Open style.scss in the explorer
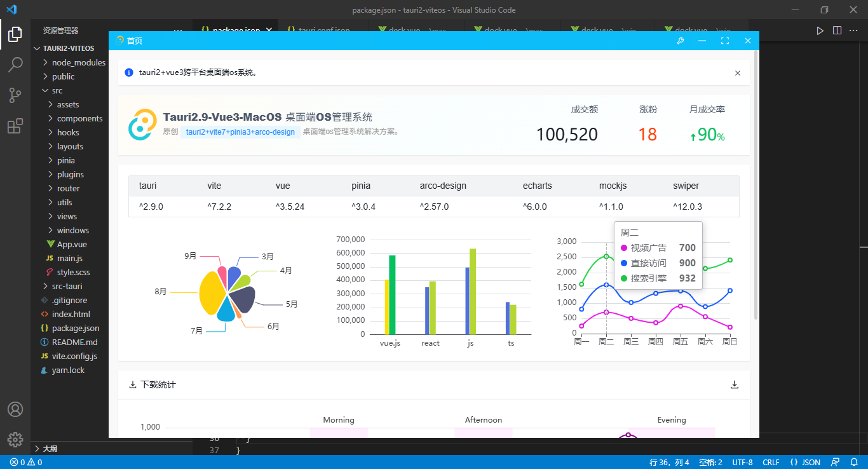Screen dimensions: 868x469 tap(74, 272)
